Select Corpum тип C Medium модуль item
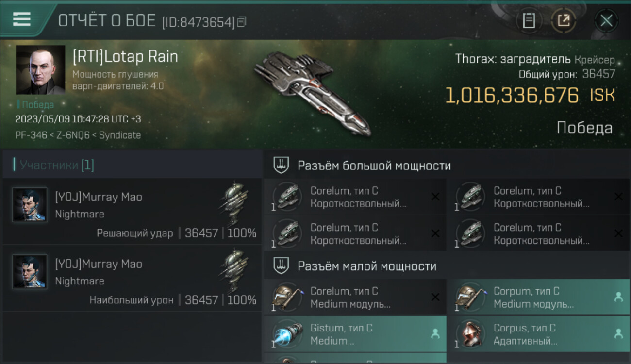Image resolution: width=631 pixels, height=364 pixels. click(x=538, y=297)
